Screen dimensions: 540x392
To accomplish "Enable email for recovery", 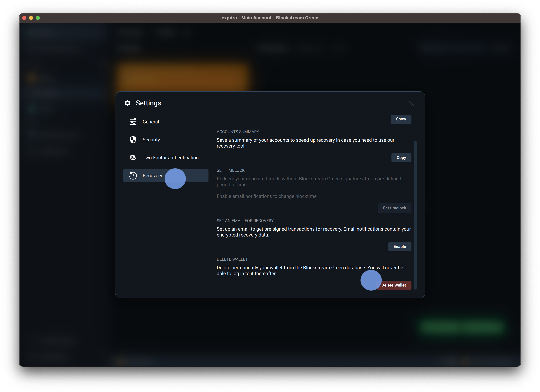I will click(400, 247).
